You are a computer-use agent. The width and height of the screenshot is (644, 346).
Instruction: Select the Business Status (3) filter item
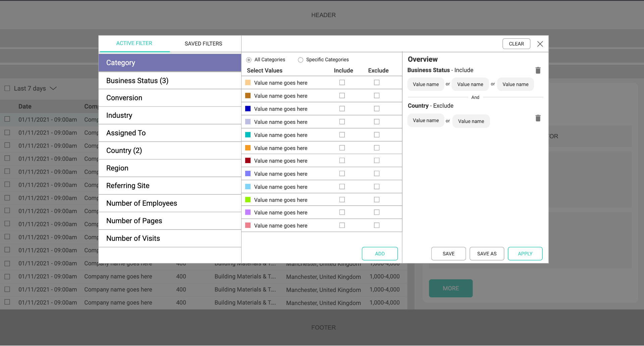point(170,81)
